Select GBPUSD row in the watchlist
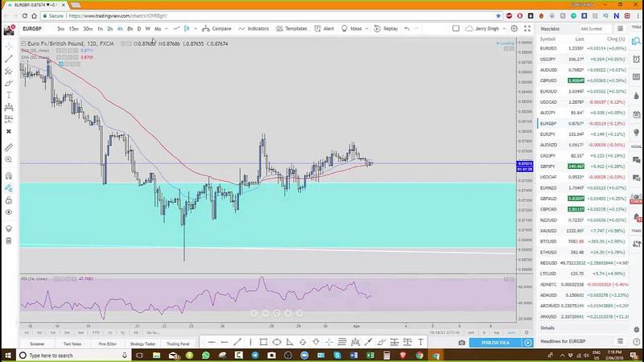644x362 pixels. coord(582,80)
